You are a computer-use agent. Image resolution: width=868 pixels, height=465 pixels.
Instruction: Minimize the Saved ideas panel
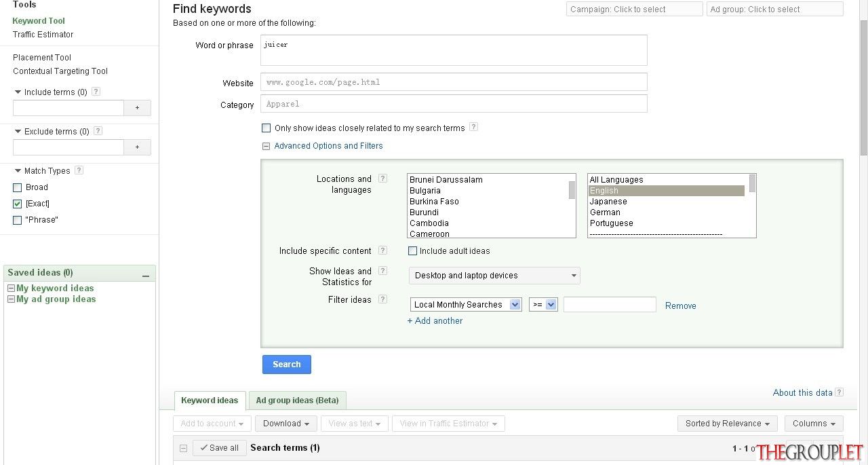tap(145, 274)
